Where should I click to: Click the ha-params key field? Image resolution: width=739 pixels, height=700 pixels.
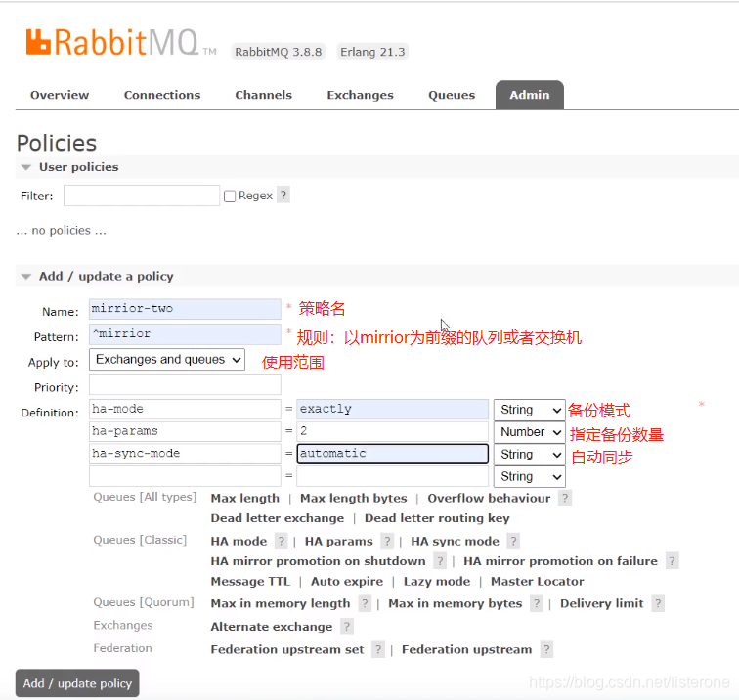185,431
